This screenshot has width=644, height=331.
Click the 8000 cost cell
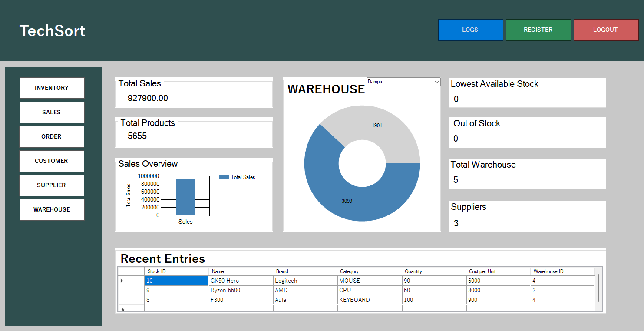click(x=499, y=291)
